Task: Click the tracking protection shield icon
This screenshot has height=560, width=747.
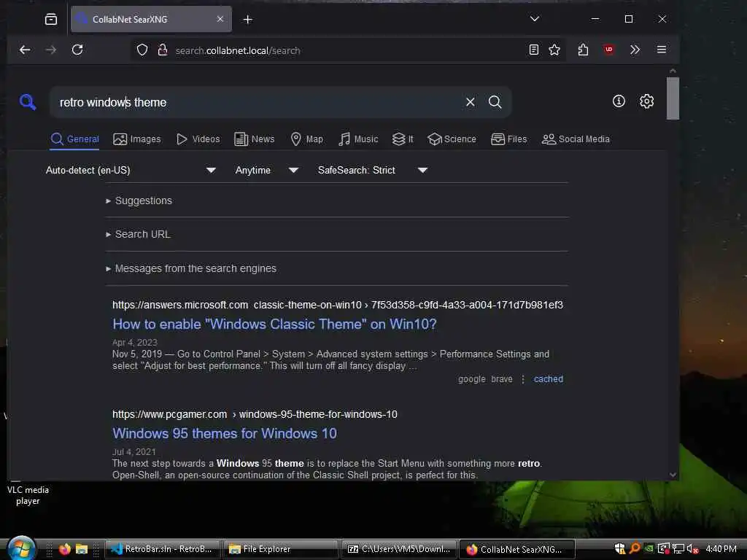Action: pos(142,50)
